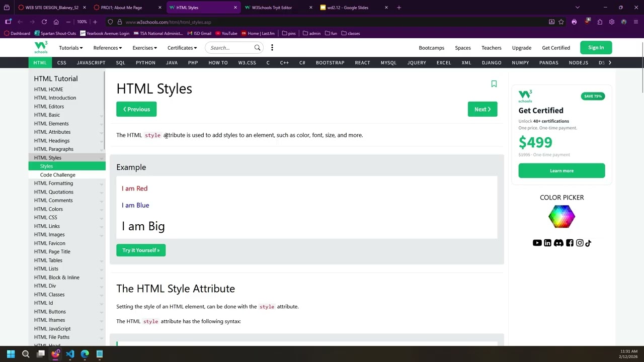The width and height of the screenshot is (644, 362).
Task: Open the YouTube bookmark in bookmarks bar
Action: click(x=226, y=33)
